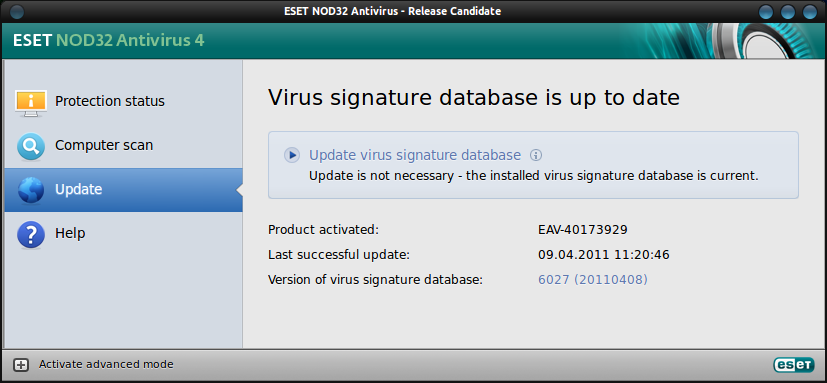Activate advanced mode via its text label

coord(106,364)
